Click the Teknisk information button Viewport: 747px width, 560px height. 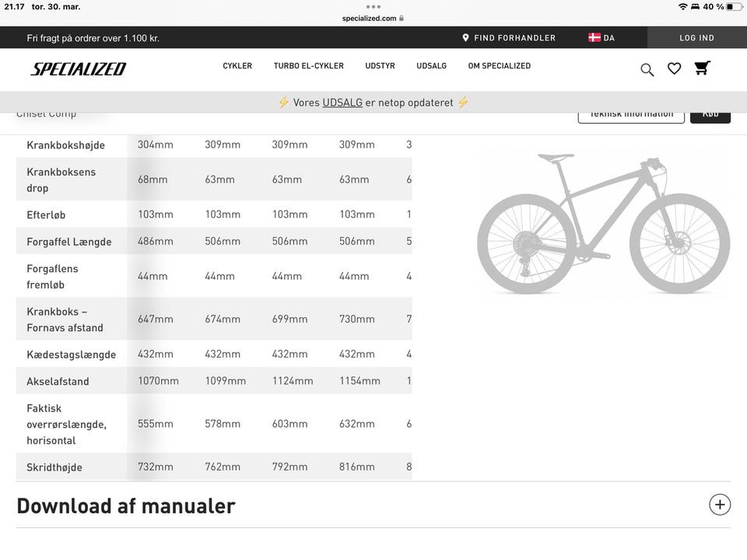[631, 116]
